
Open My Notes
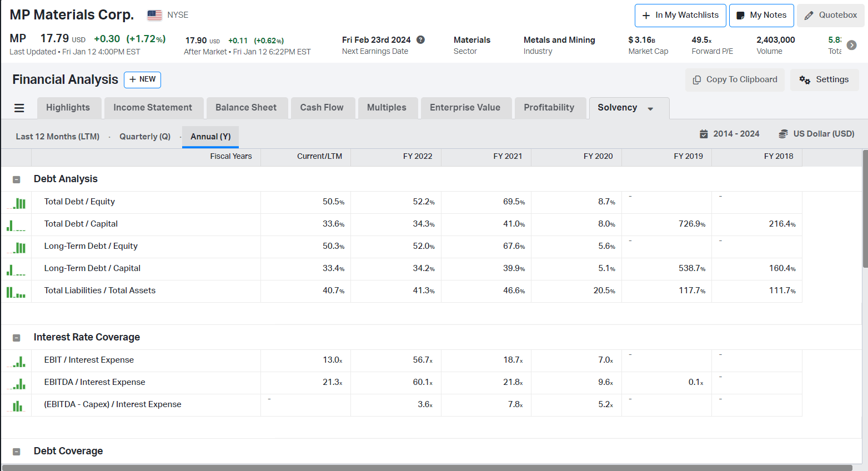coord(761,15)
